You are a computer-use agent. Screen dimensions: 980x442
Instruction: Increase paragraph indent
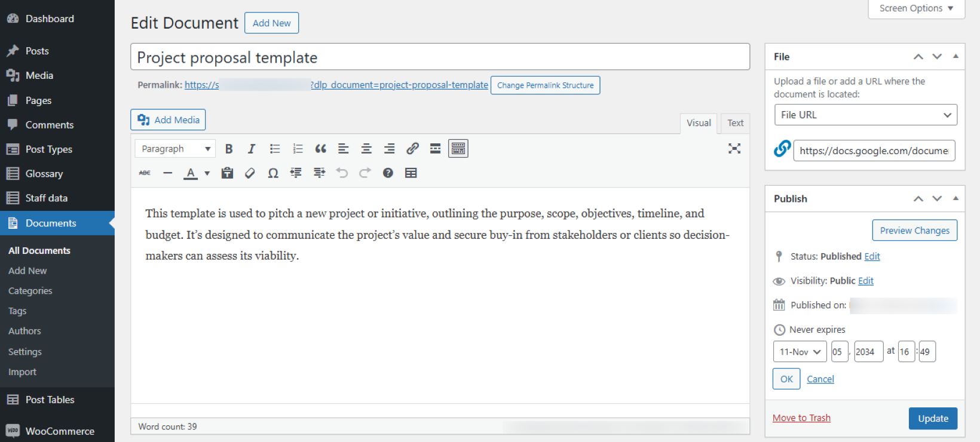320,173
